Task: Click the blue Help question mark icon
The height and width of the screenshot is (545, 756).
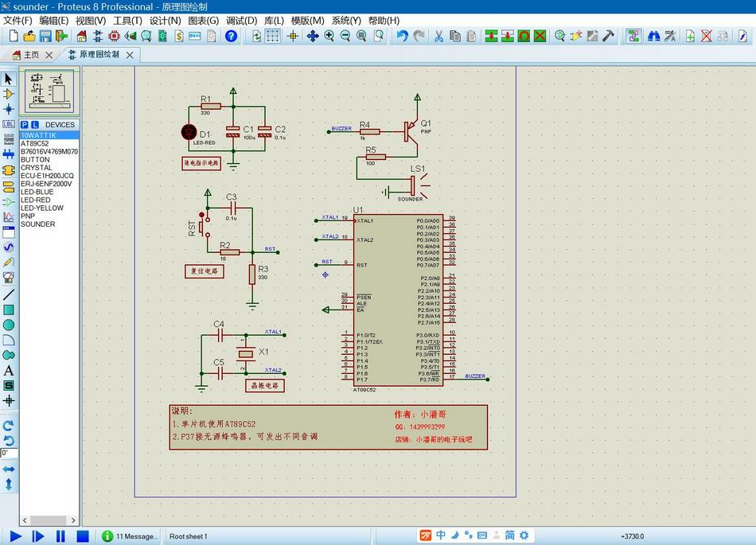Action: pos(232,36)
